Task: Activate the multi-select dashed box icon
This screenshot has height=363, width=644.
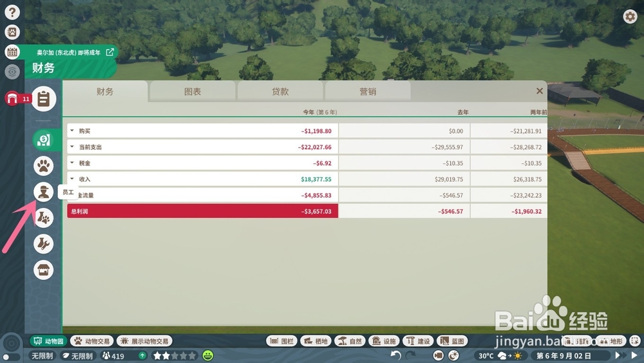Action: pos(635,341)
